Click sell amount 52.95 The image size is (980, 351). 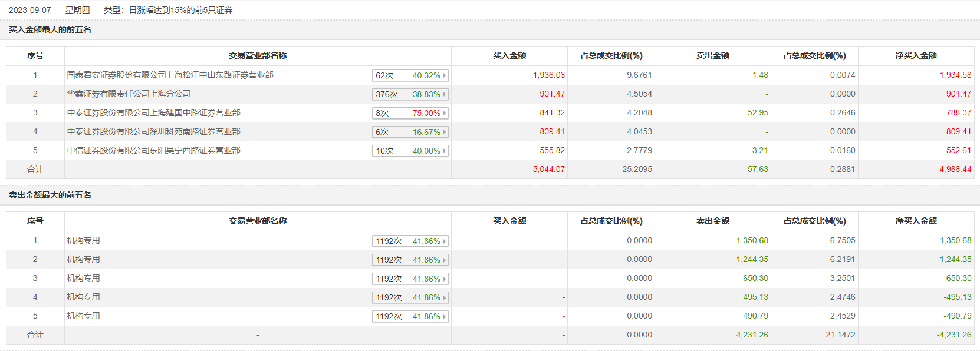pyautogui.click(x=758, y=112)
